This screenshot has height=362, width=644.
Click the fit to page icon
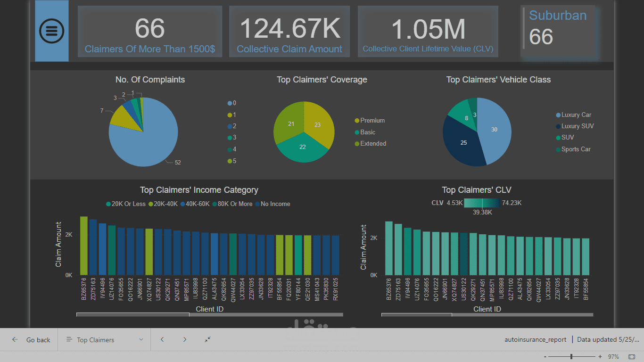click(632, 357)
